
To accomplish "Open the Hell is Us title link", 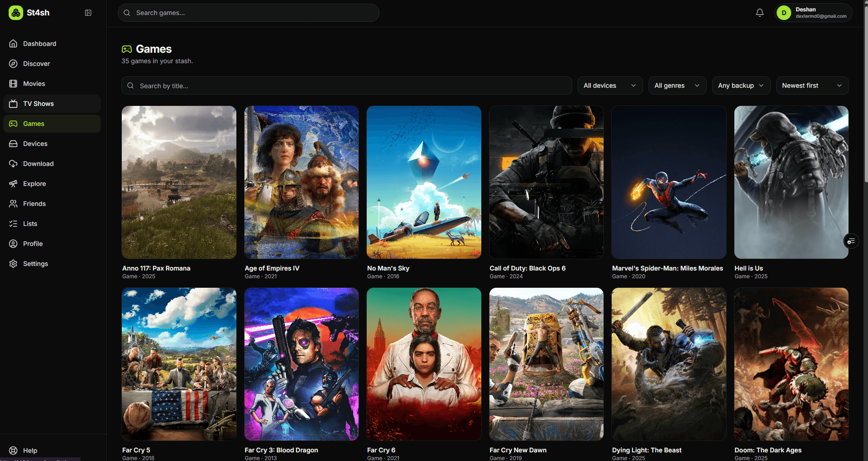I will [748, 268].
